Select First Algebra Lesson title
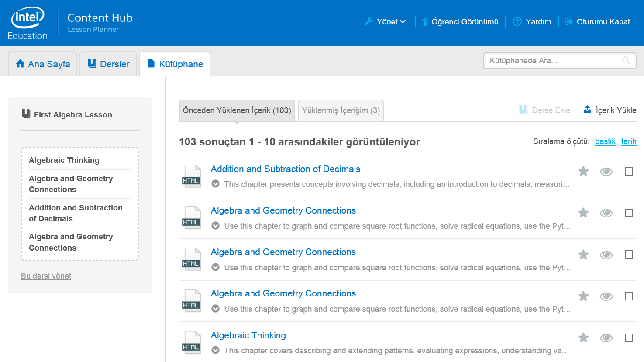This screenshot has height=362, width=644. tap(73, 115)
